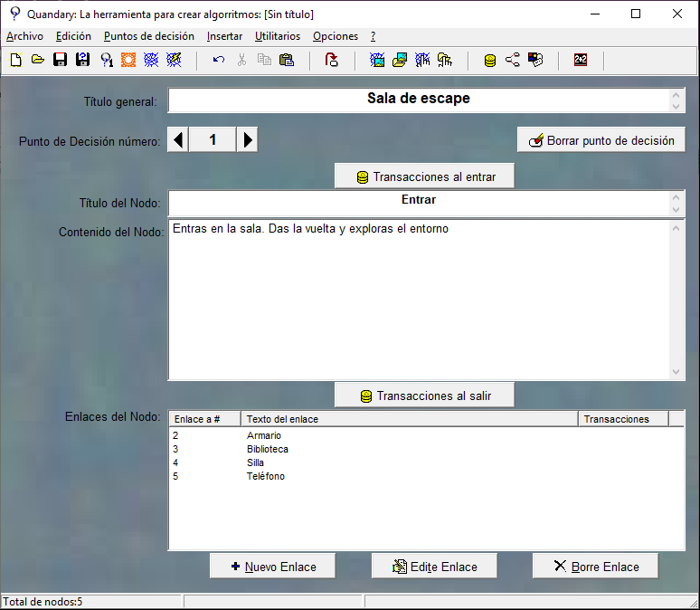Open the Archivo menu
The image size is (700, 610).
[24, 36]
